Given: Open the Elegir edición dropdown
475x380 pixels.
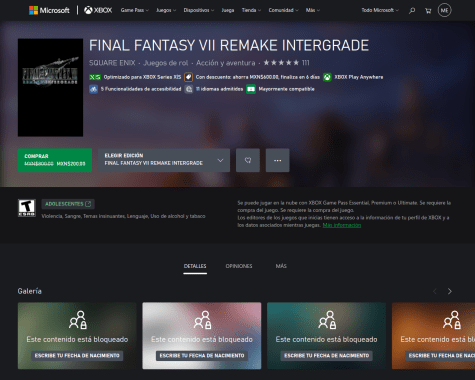Looking at the screenshot, I should [164, 160].
